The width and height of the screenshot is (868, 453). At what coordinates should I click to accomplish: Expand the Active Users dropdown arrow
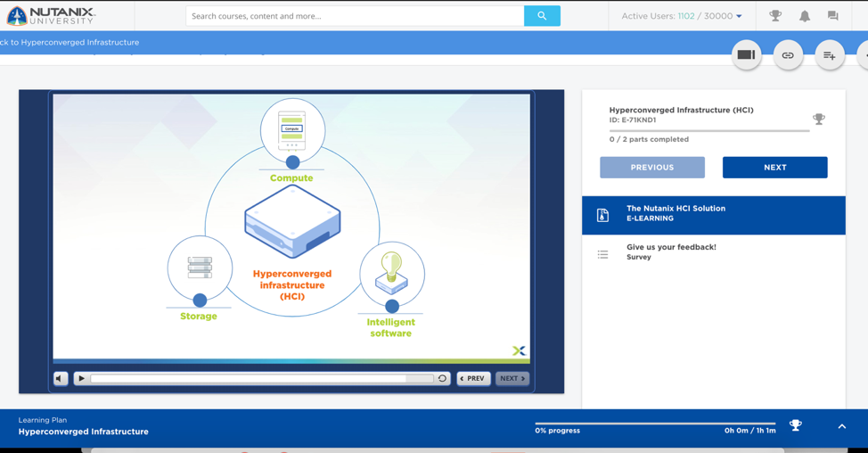tap(739, 16)
